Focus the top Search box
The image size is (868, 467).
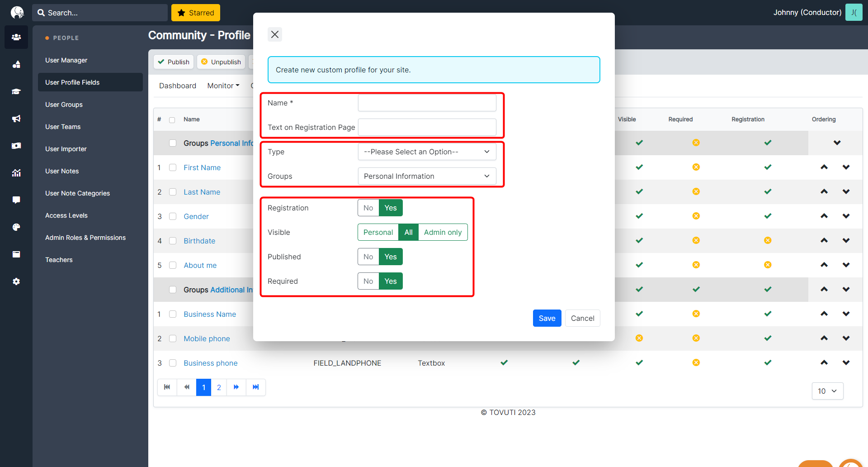(100, 13)
